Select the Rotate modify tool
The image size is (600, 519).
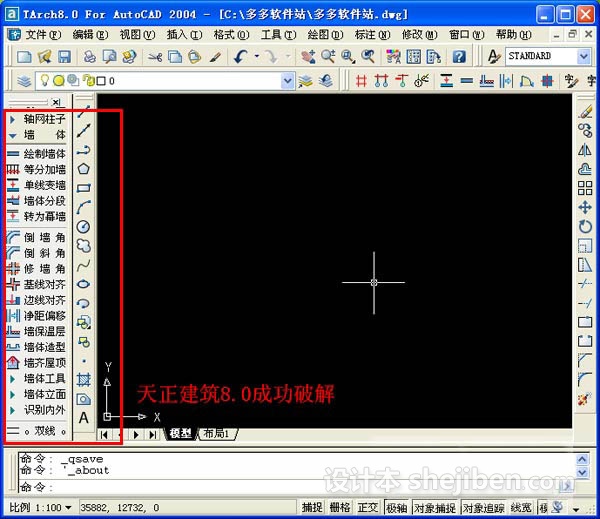[x=585, y=227]
